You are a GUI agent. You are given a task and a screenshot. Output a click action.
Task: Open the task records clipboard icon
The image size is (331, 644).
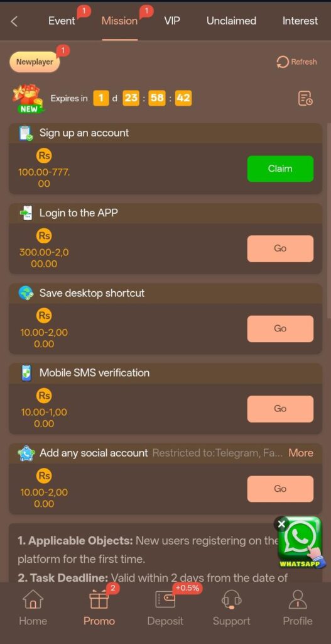(x=305, y=98)
